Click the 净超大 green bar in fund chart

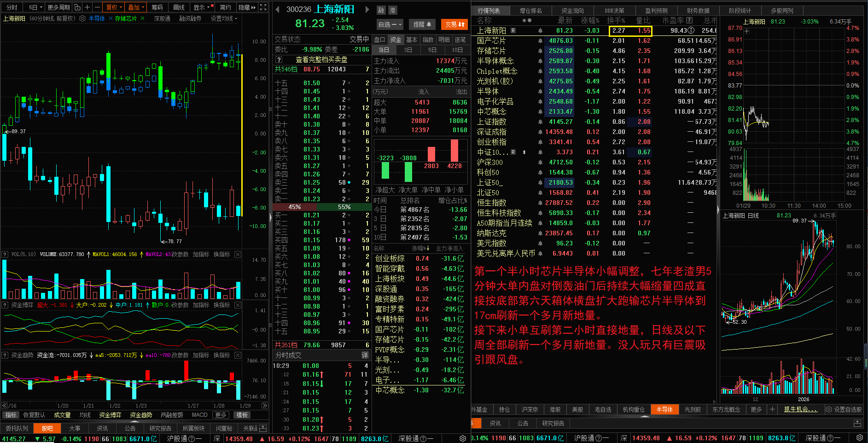(385, 171)
